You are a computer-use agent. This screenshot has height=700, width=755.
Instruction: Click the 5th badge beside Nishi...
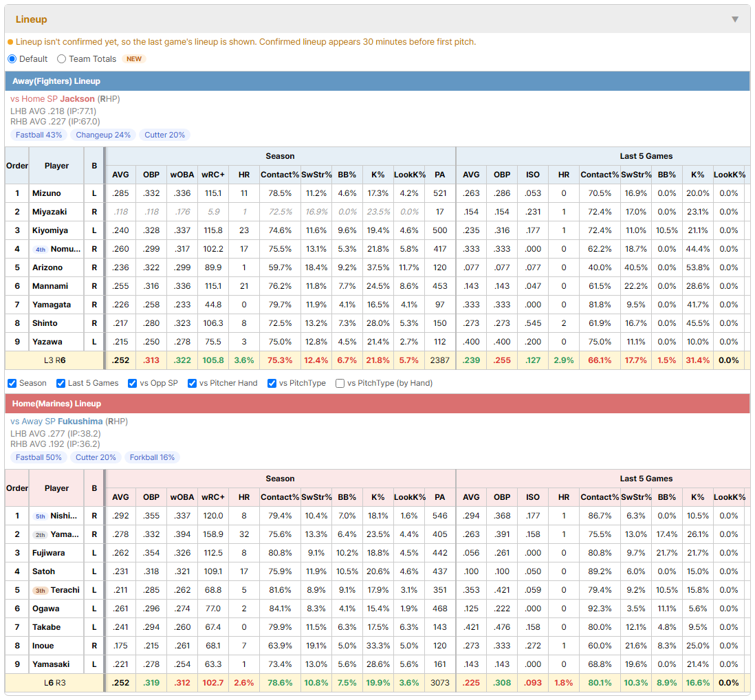(41, 516)
